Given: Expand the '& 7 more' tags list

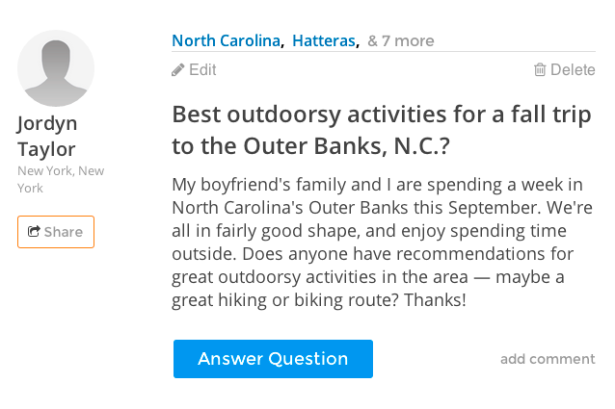Looking at the screenshot, I should pyautogui.click(x=401, y=41).
